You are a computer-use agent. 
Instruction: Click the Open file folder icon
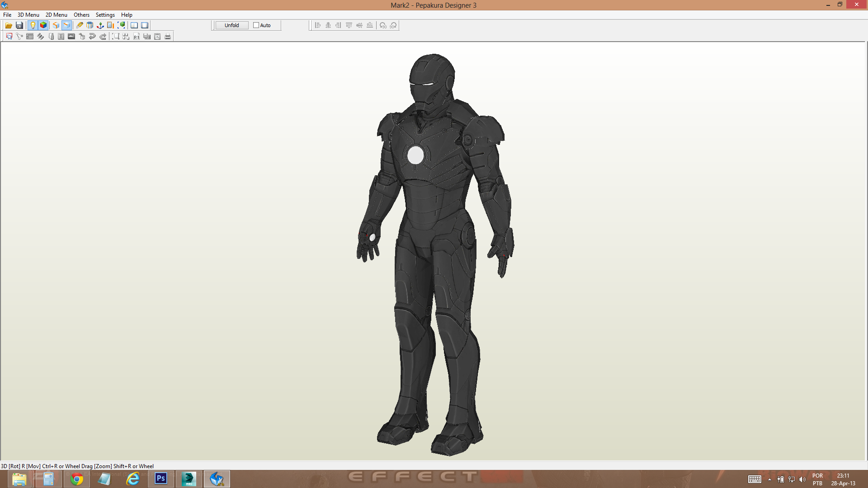[x=9, y=25]
